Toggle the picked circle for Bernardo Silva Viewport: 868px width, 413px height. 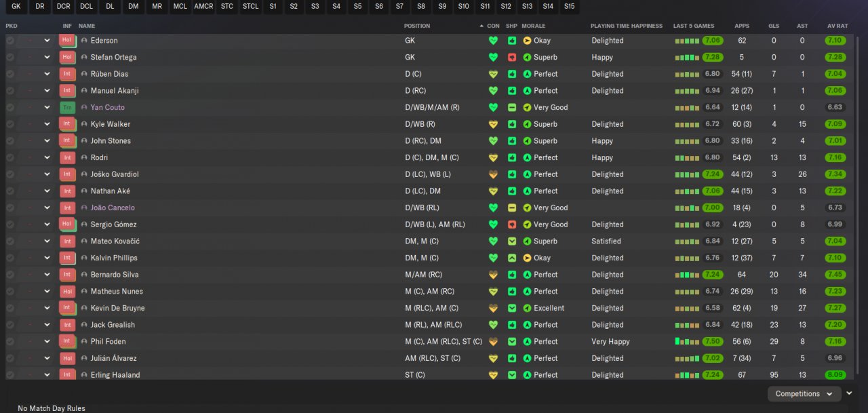(10, 275)
